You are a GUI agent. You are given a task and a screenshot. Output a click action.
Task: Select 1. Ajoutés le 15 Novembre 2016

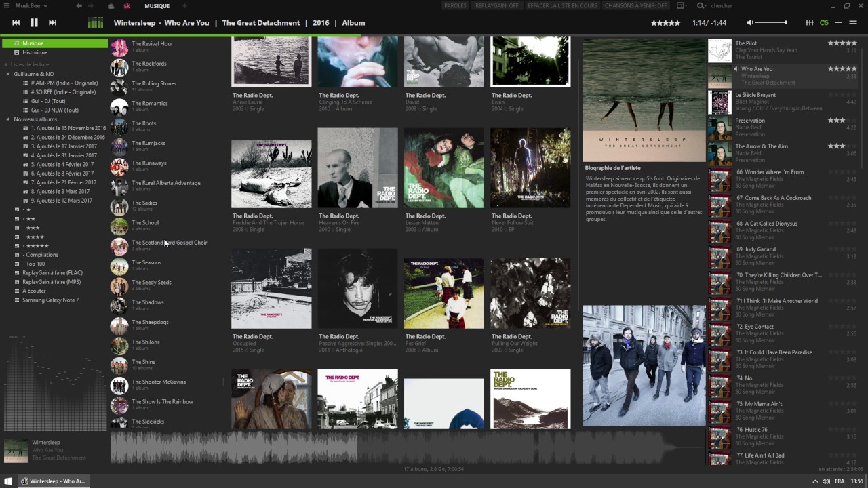point(68,128)
